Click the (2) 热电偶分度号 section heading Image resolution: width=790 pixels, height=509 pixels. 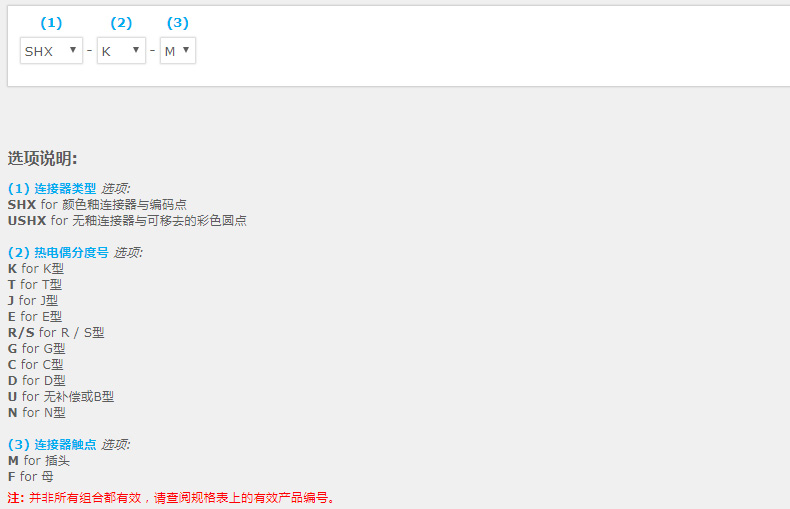tap(58, 252)
